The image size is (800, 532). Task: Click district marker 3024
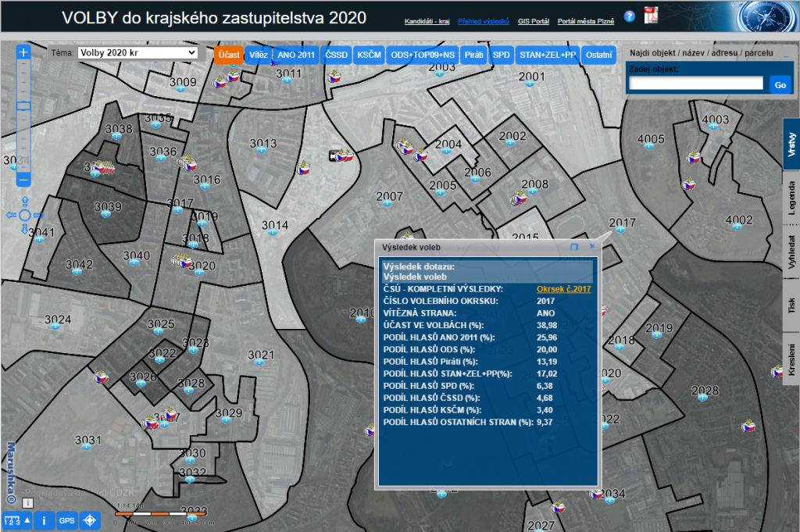coord(55,327)
